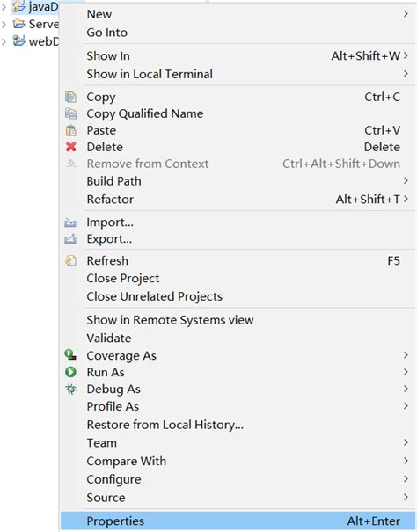417x532 pixels.
Task: Select Source menu entry
Action: pyautogui.click(x=238, y=498)
